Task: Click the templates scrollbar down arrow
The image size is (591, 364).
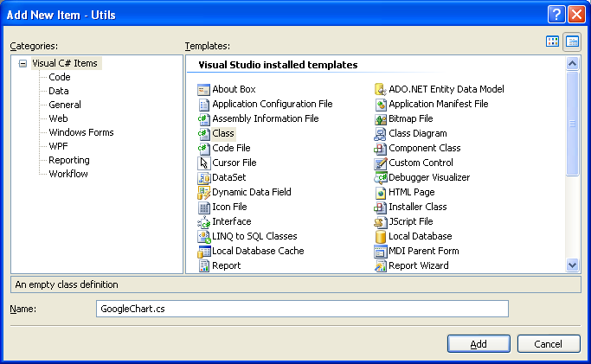Action: pyautogui.click(x=572, y=265)
